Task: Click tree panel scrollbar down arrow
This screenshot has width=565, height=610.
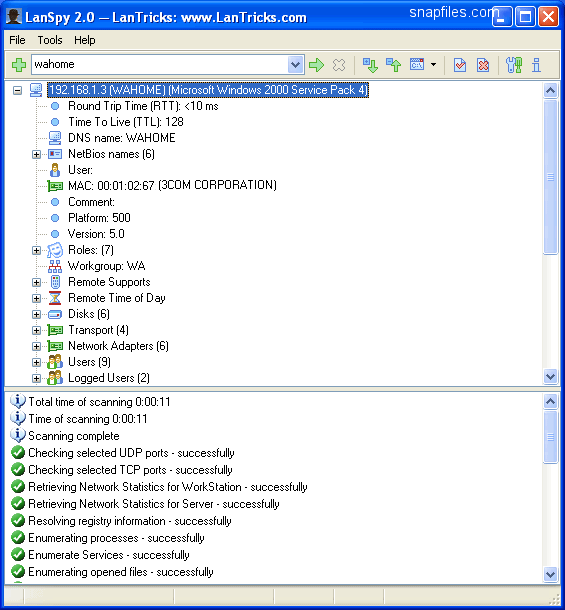Action: (x=551, y=376)
